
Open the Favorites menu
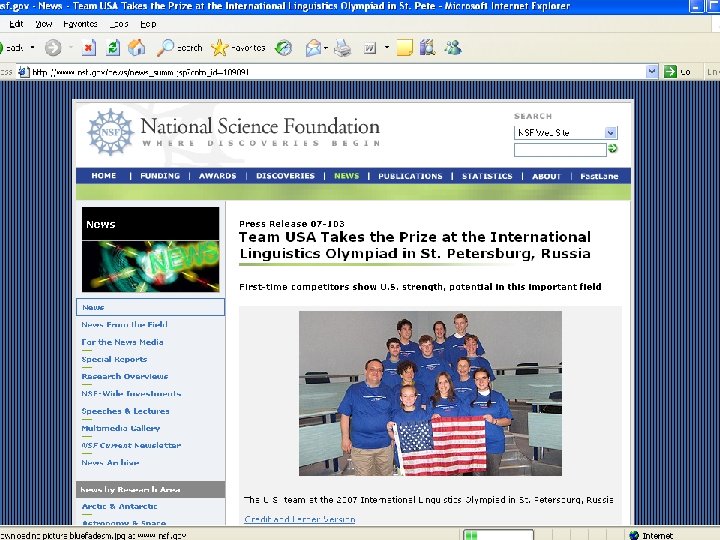click(80, 24)
